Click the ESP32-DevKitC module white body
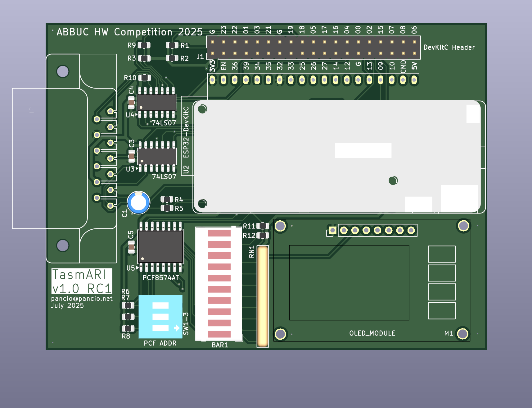532x408 pixels. tap(336, 156)
